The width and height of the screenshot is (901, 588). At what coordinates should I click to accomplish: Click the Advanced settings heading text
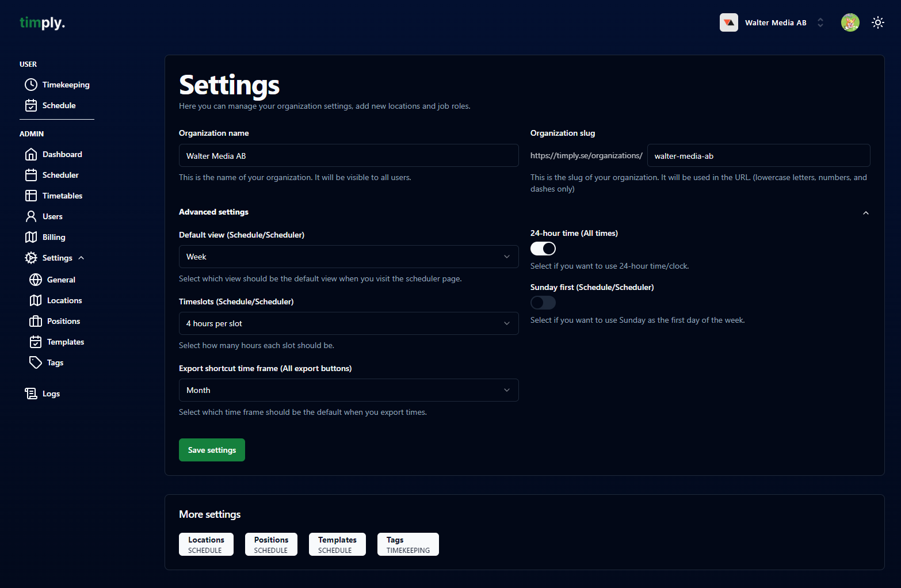(x=213, y=212)
